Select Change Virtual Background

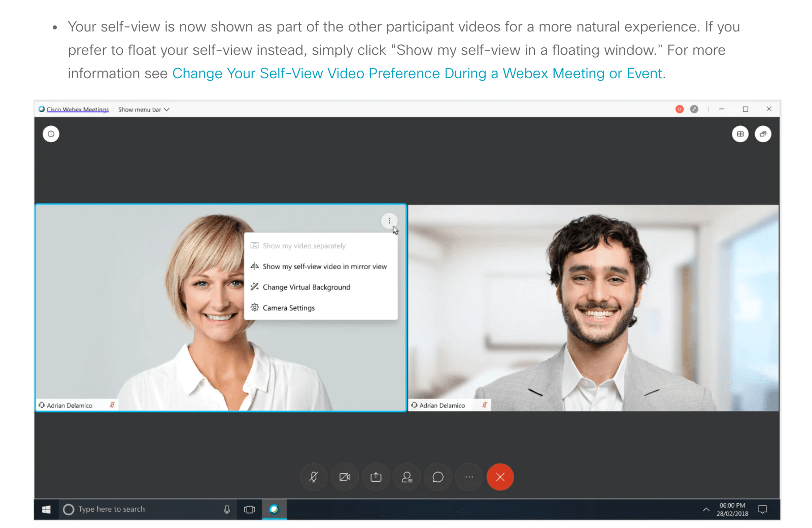click(306, 287)
